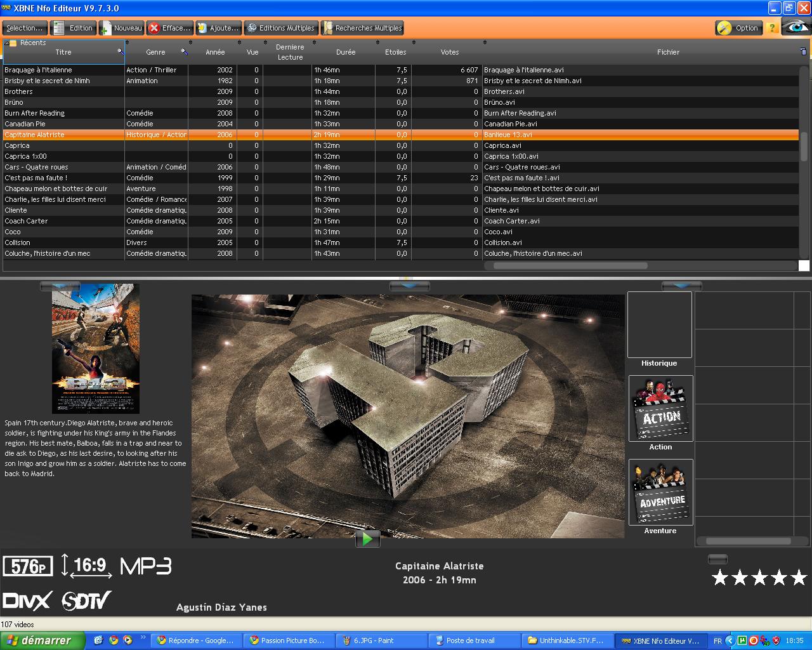Collapse the Récents group triangle
Viewport: 812px width, 650px height.
pos(6,43)
